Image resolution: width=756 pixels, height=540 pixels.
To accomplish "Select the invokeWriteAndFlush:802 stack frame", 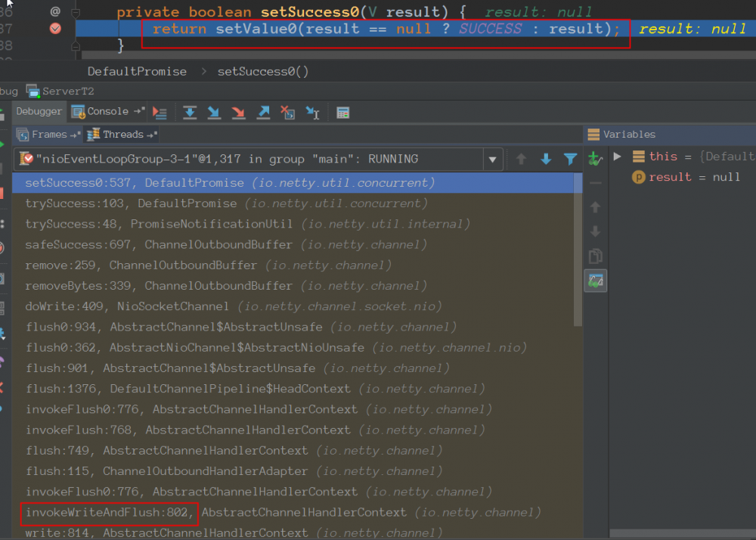I will point(110,513).
